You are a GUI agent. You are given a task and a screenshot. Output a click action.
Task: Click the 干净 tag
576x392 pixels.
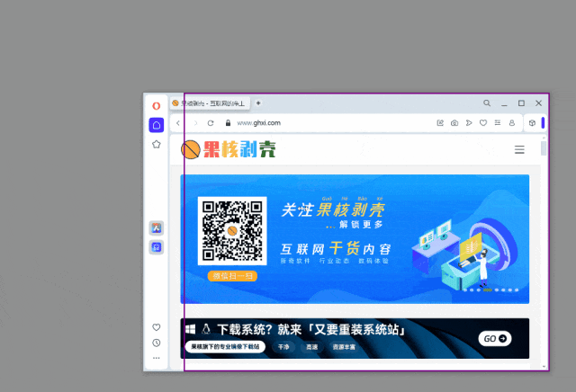pyautogui.click(x=283, y=347)
